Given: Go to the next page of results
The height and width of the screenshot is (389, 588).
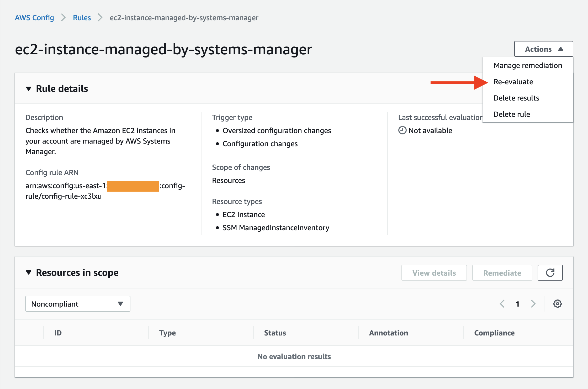Looking at the screenshot, I should (x=533, y=304).
